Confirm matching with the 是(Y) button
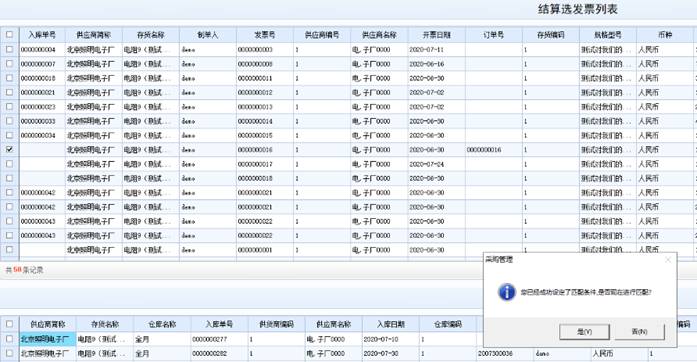Screen dimensions: 697x362 (584, 332)
